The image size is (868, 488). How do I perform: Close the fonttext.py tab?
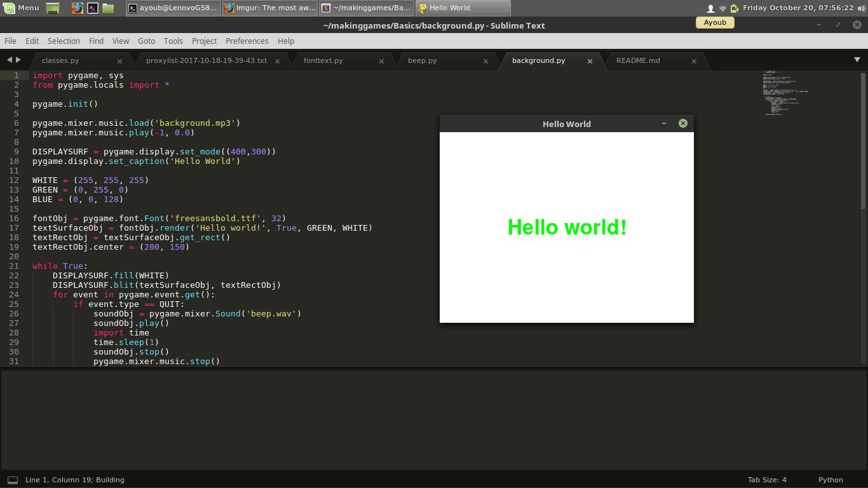point(381,61)
